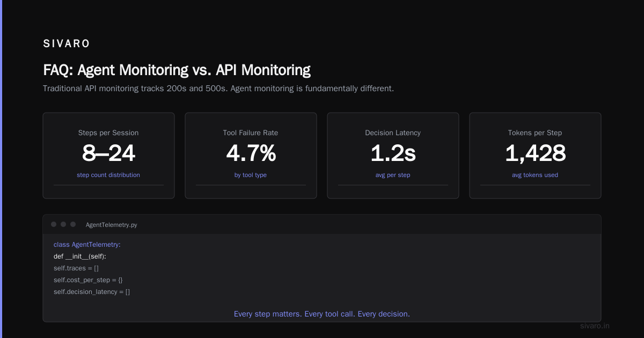Open the step count distribution link
This screenshot has width=644, height=338.
108,175
